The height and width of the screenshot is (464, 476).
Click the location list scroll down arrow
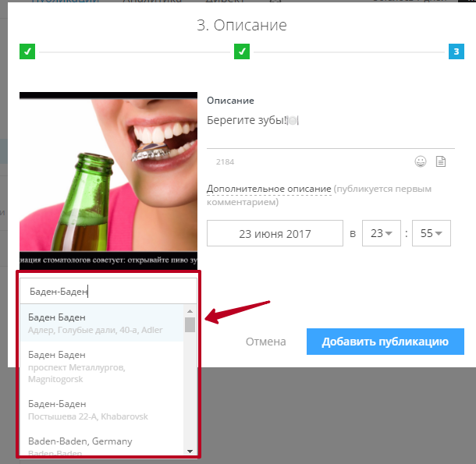click(x=190, y=452)
